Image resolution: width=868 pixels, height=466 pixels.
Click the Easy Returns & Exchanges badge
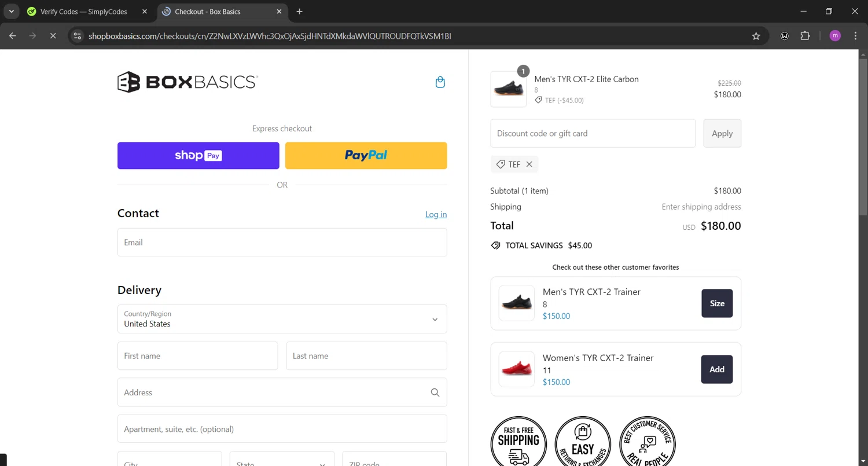tap(583, 441)
